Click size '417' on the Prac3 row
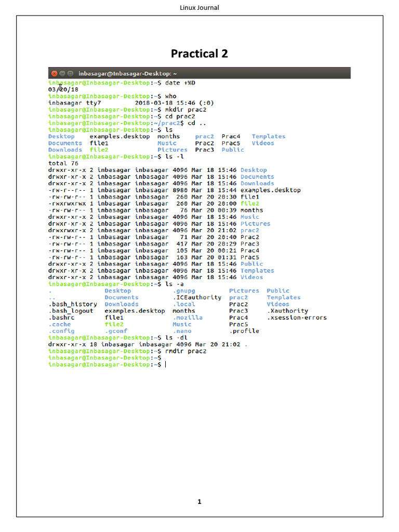399x532 pixels. tap(182, 244)
